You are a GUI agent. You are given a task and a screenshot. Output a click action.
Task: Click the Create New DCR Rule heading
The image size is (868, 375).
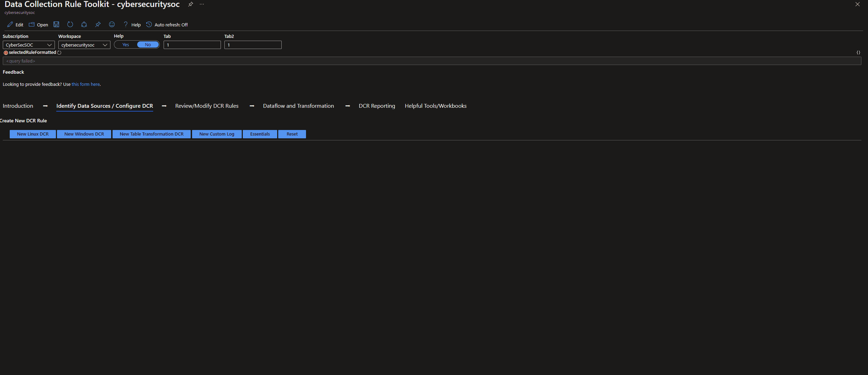[23, 121]
